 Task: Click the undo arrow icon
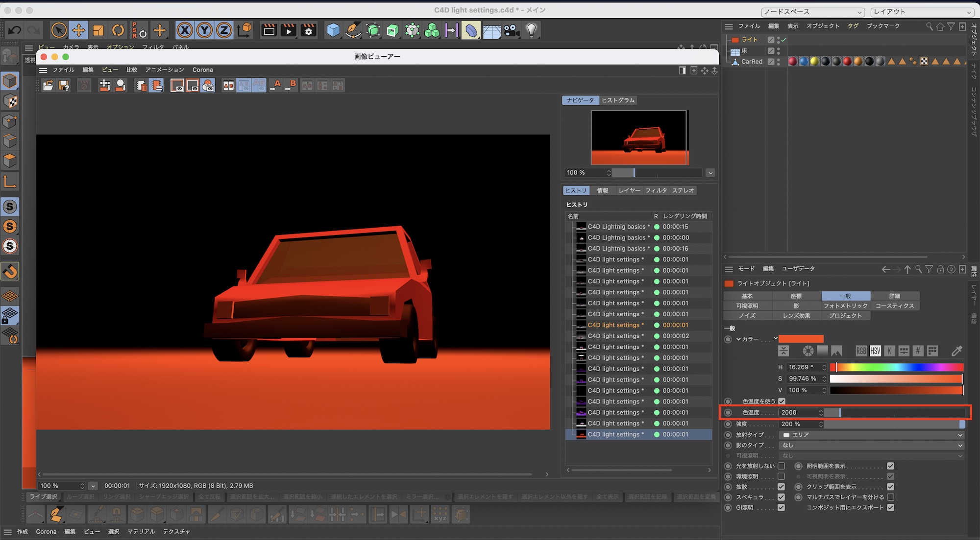[15, 30]
